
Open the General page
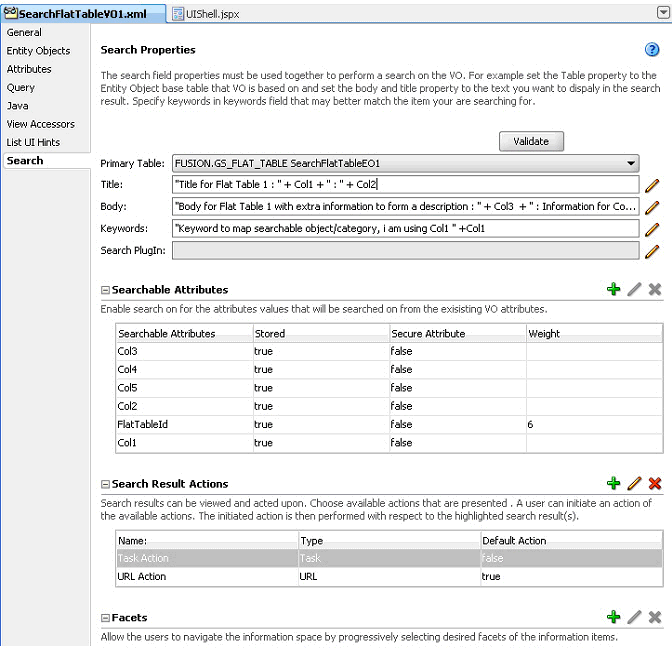point(24,33)
